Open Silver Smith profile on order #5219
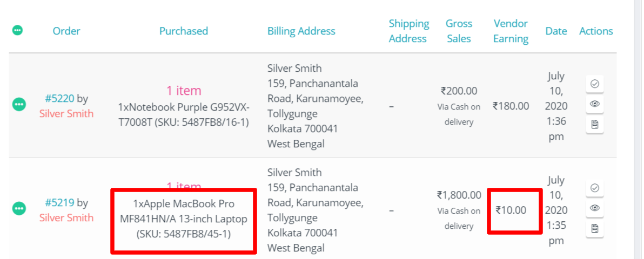 coord(66,217)
